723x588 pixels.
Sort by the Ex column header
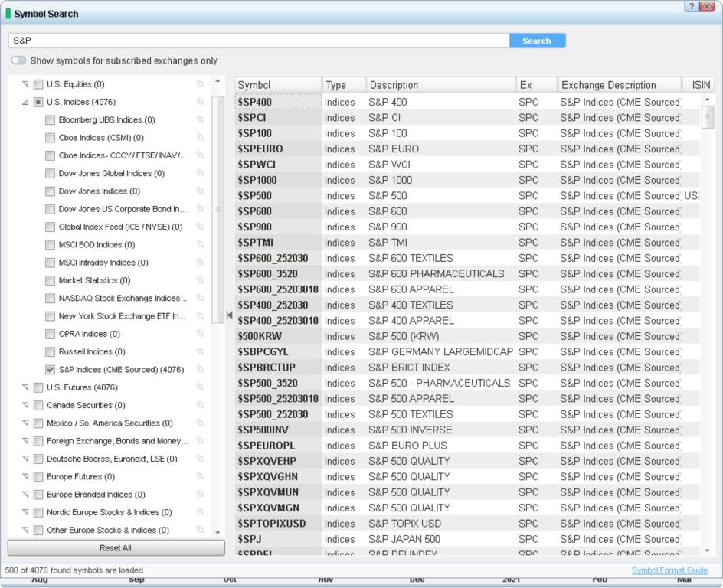(537, 85)
